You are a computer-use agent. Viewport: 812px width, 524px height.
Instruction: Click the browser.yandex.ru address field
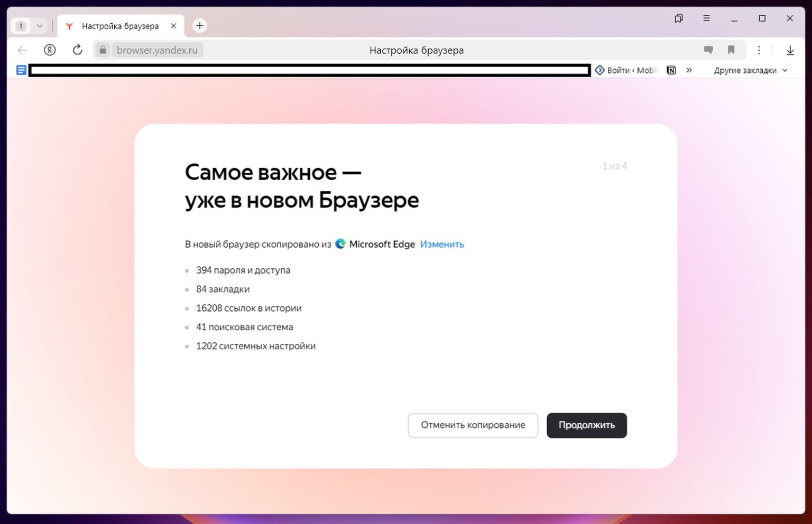click(157, 50)
